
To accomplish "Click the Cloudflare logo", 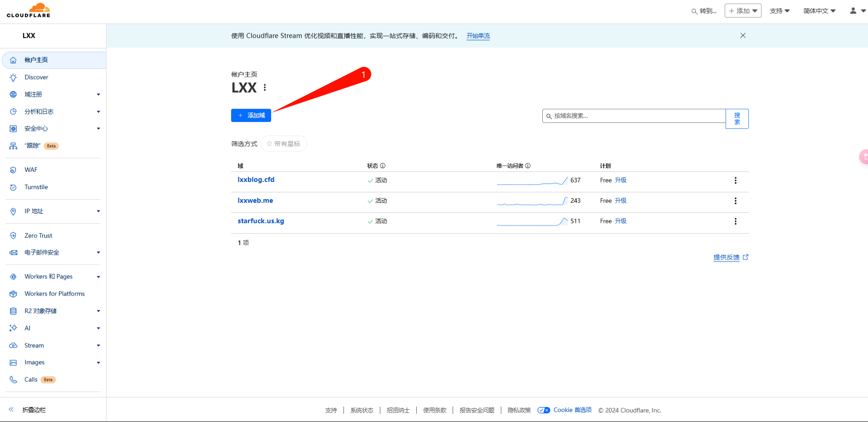I will [29, 10].
